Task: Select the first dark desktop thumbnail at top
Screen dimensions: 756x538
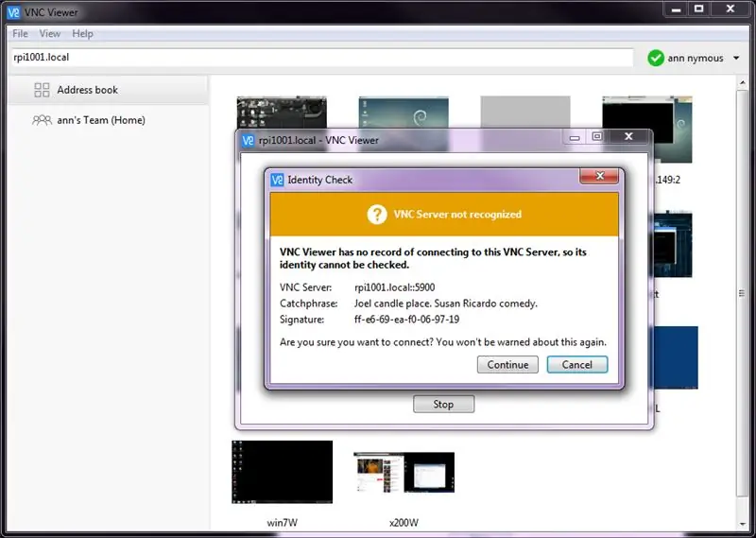Action: [282, 112]
